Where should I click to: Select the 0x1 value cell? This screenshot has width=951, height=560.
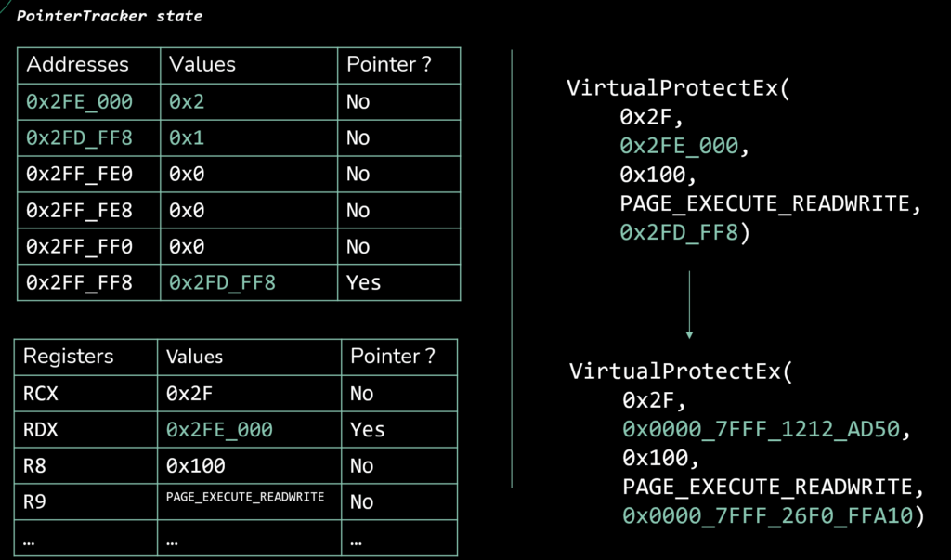pos(186,138)
